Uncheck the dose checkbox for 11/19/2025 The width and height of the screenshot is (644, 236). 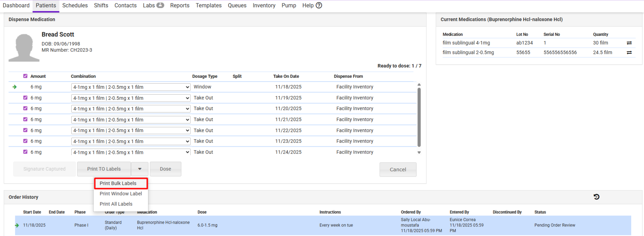point(25,97)
